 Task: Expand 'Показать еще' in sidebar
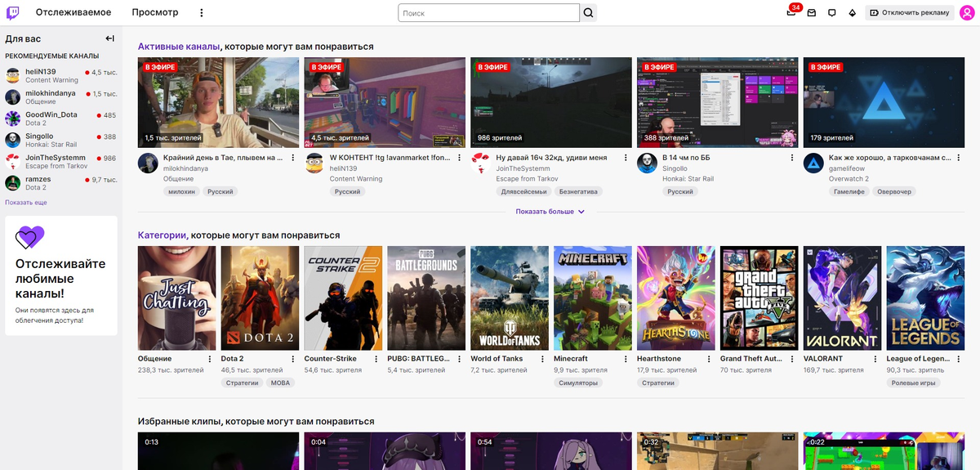point(26,202)
